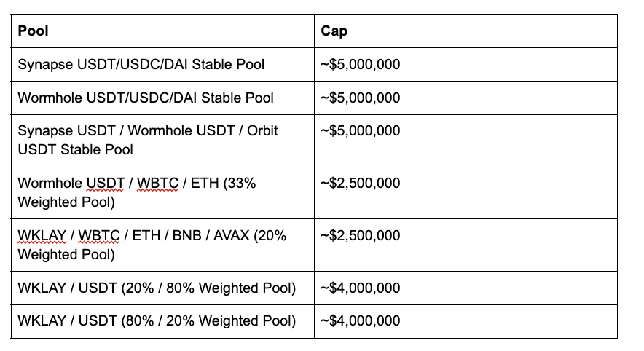Click underlined WBTC in Wormhole USDT row
Screen dimensions: 644x351
point(157,184)
